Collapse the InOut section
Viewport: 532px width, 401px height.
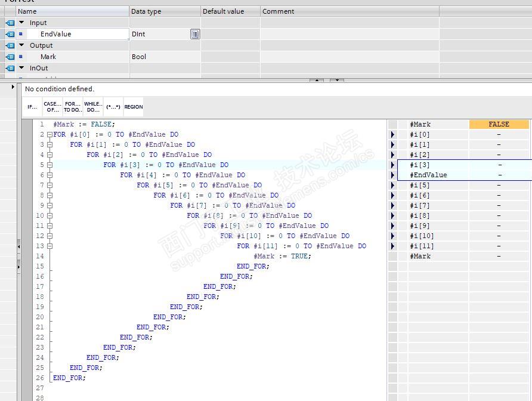[21, 68]
